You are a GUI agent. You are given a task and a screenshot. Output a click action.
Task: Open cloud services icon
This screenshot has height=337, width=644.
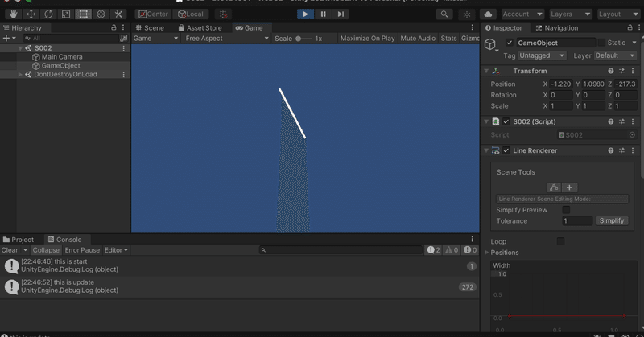click(488, 14)
